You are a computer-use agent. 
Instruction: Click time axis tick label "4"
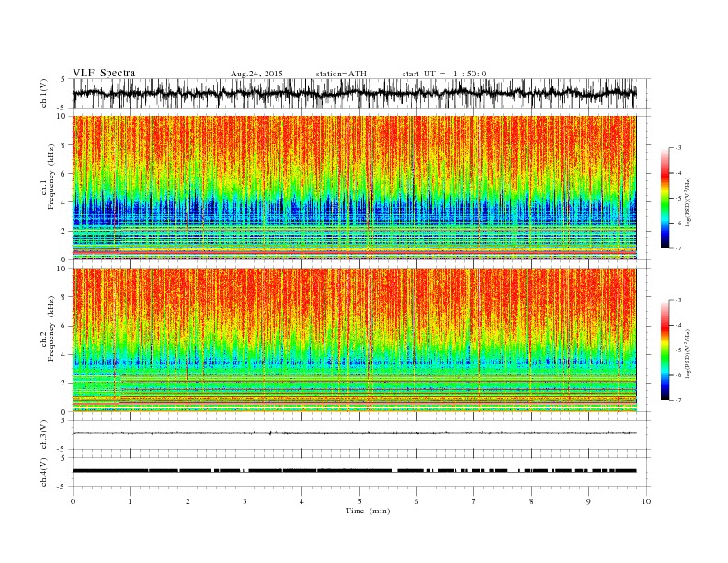click(301, 501)
